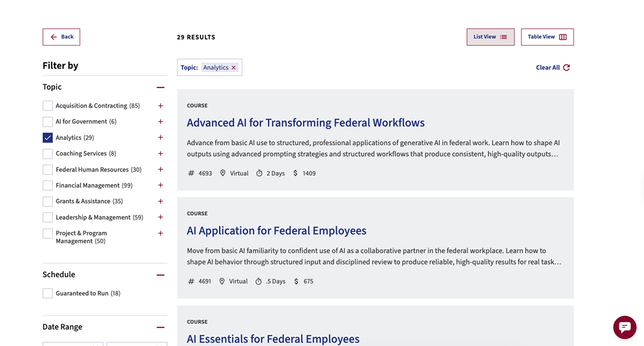Check Leadership & Management checkbox
The height and width of the screenshot is (346, 644).
pos(48,218)
